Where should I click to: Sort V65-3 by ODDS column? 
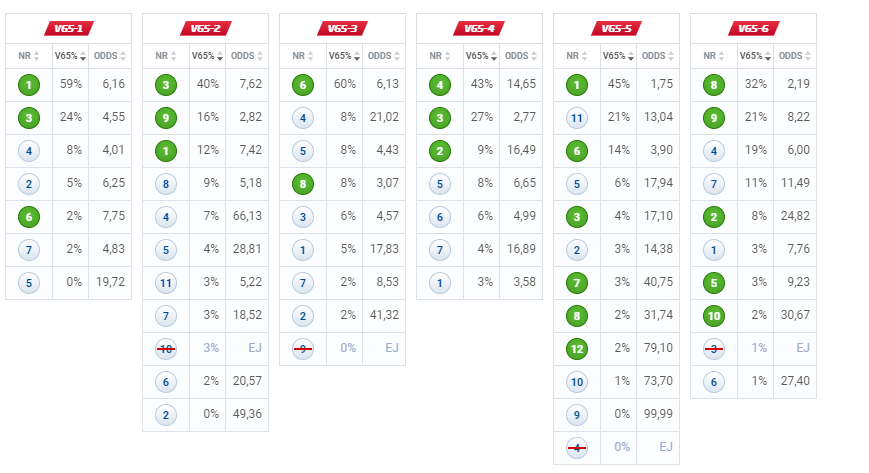pos(384,56)
